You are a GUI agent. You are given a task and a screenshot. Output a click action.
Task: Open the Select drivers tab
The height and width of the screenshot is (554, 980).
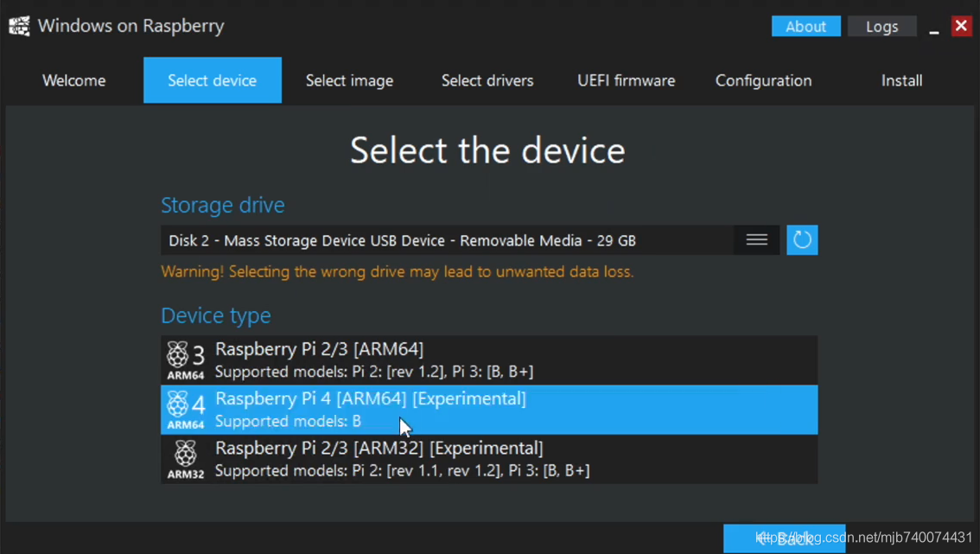pyautogui.click(x=487, y=80)
